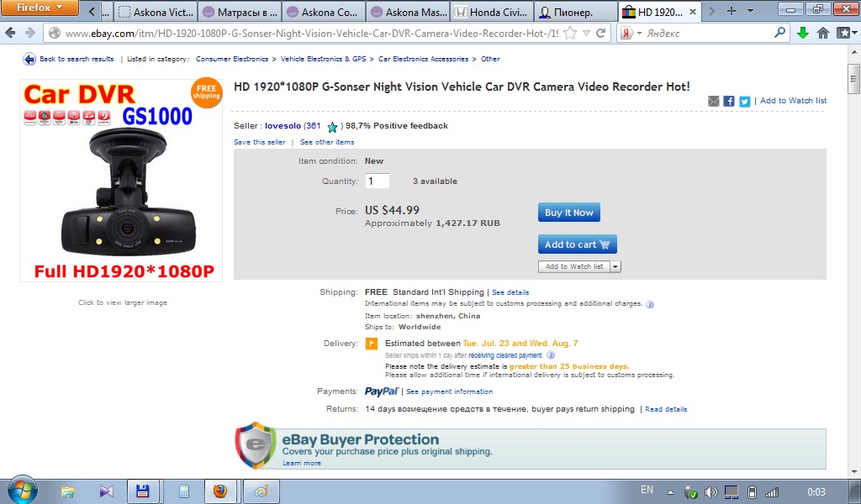Switch to the Askona Vict... tab
Image resolution: width=861 pixels, height=504 pixels.
[x=156, y=12]
